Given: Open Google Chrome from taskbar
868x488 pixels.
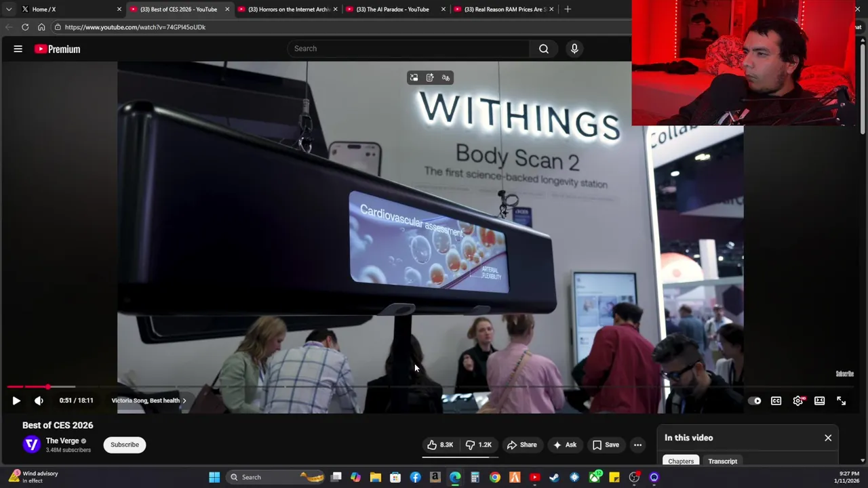Looking at the screenshot, I should click(495, 477).
